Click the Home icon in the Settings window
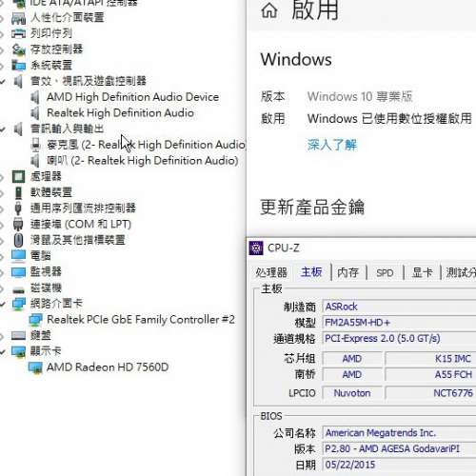The height and width of the screenshot is (476, 476). coord(269,10)
